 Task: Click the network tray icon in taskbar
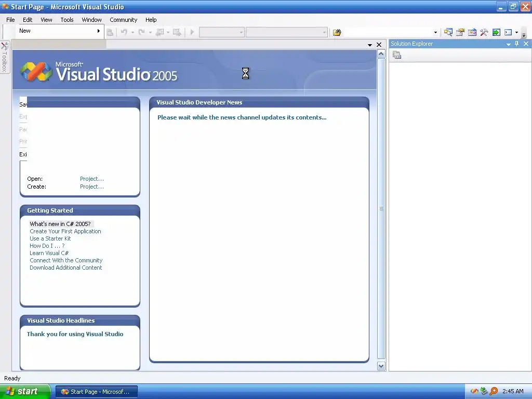pos(484,391)
